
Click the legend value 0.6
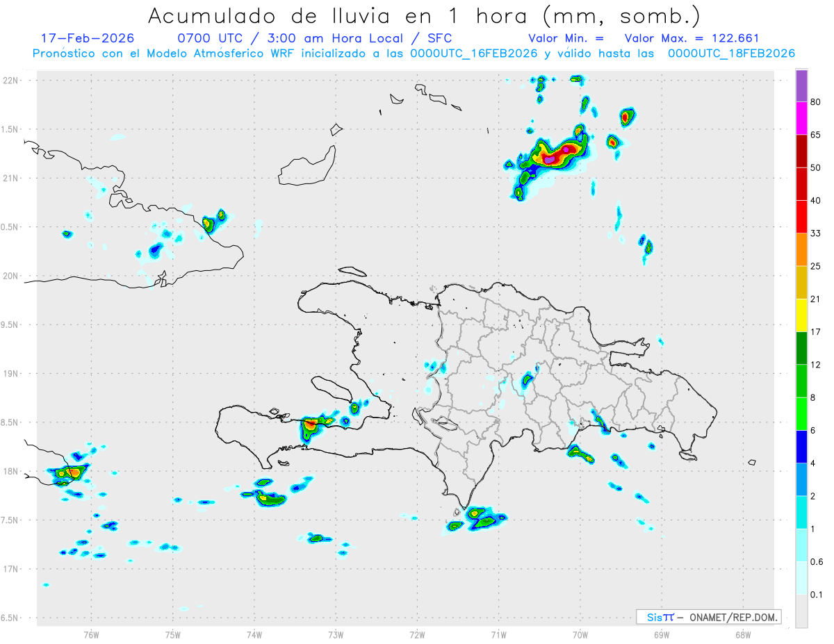[x=817, y=561]
